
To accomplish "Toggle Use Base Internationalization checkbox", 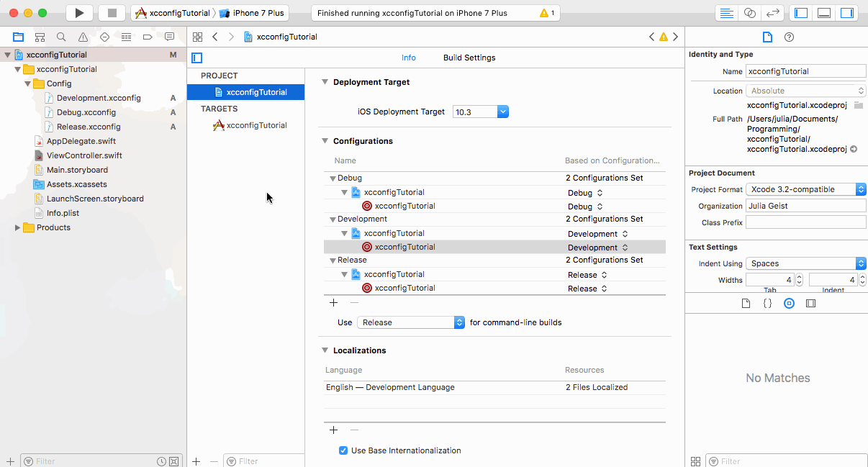I will (343, 450).
